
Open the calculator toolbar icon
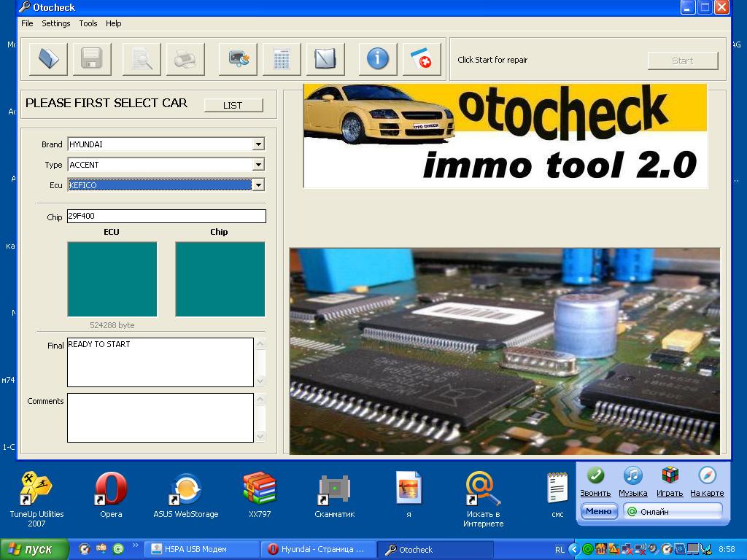pyautogui.click(x=282, y=59)
